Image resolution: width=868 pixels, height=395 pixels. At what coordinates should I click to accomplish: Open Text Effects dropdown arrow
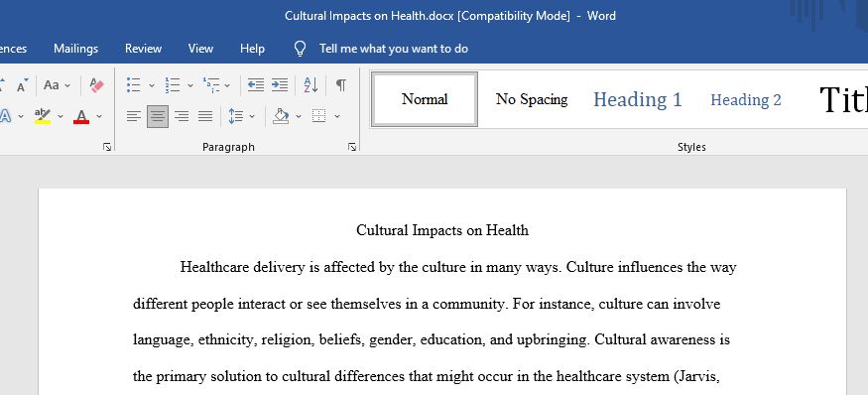(21, 116)
